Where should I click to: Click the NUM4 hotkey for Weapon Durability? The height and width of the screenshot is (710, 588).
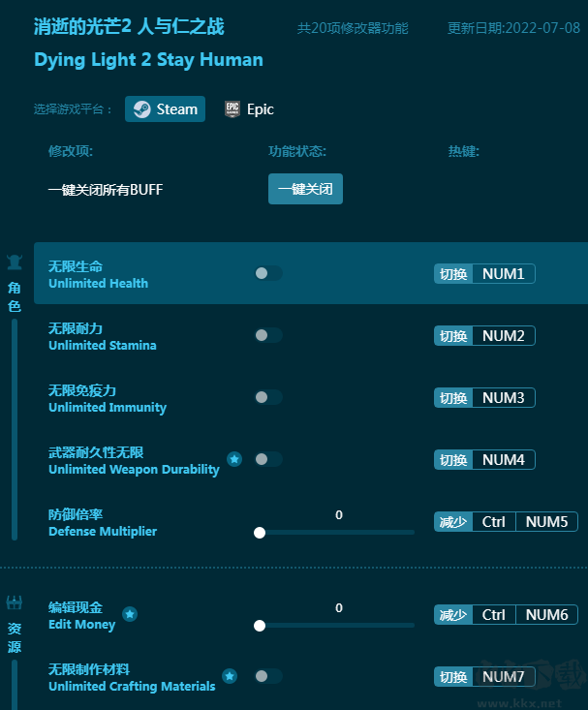(504, 459)
